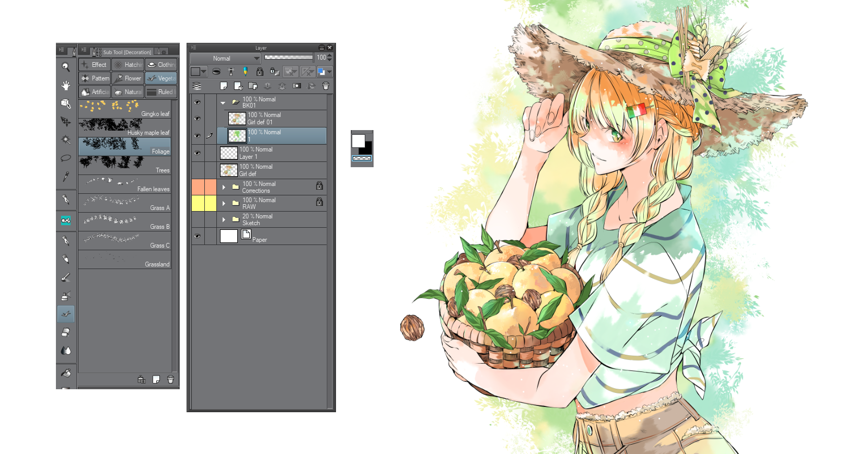Screen dimensions: 868x454
Task: Hide the Girl def 01 layer
Action: point(197,119)
